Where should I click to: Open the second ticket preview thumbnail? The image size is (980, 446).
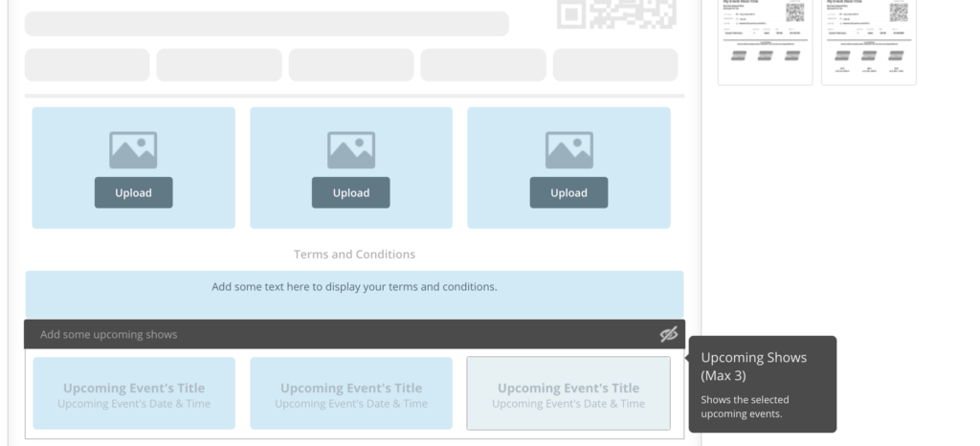pyautogui.click(x=868, y=40)
